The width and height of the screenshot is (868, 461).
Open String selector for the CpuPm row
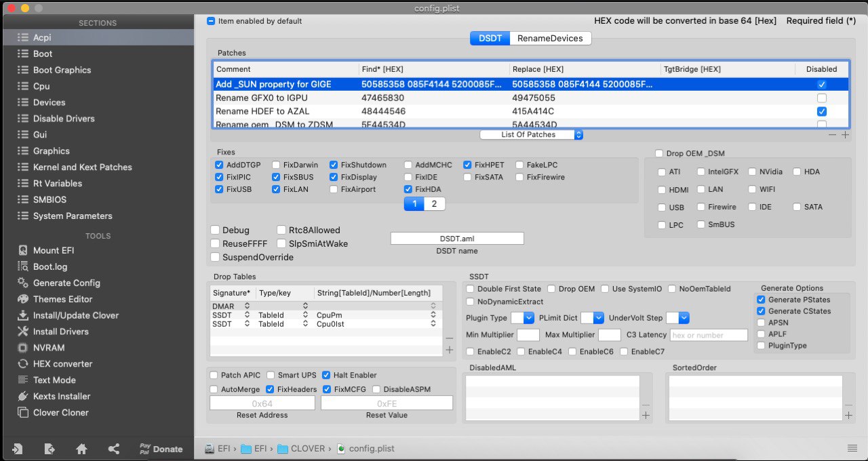coord(433,315)
